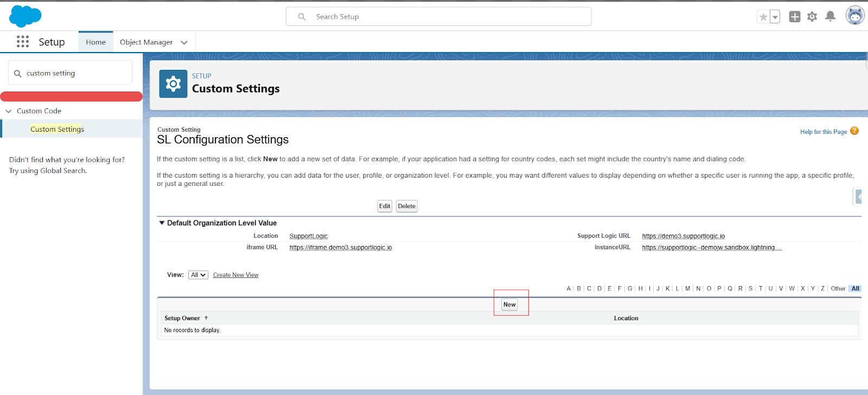Open the Global Actions plus icon
The image size is (868, 395).
pos(795,17)
